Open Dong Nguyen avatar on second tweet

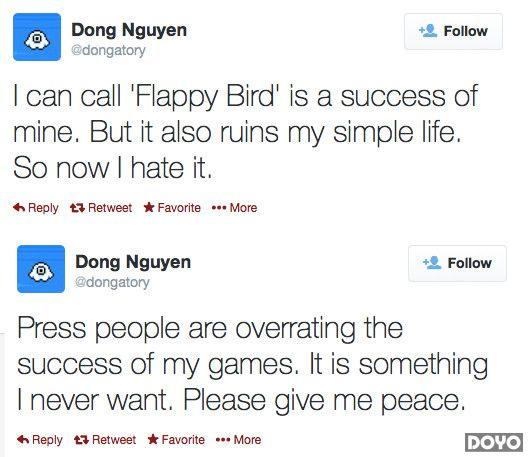pos(41,269)
